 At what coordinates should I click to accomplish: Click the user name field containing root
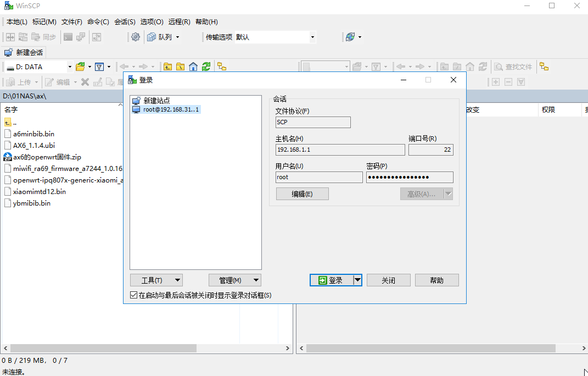319,178
